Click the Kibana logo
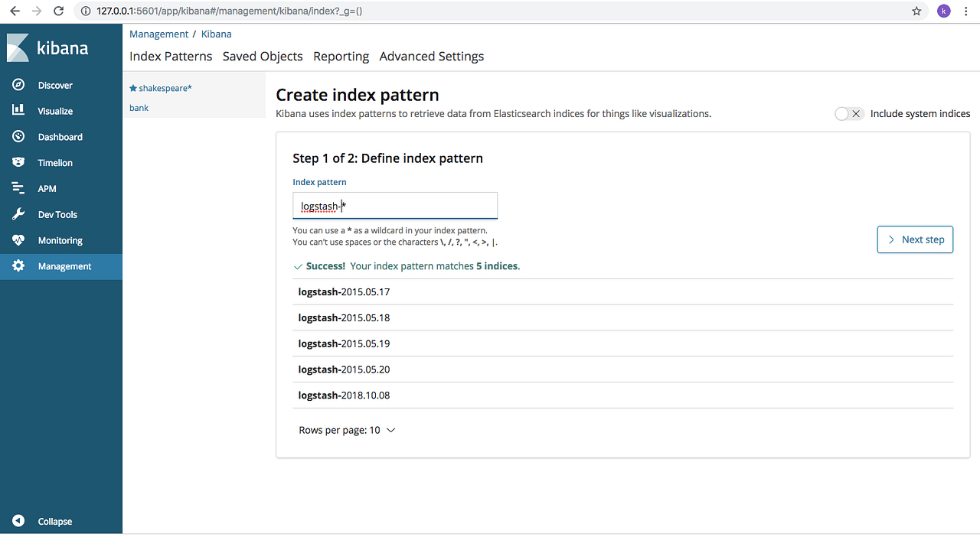 46,47
